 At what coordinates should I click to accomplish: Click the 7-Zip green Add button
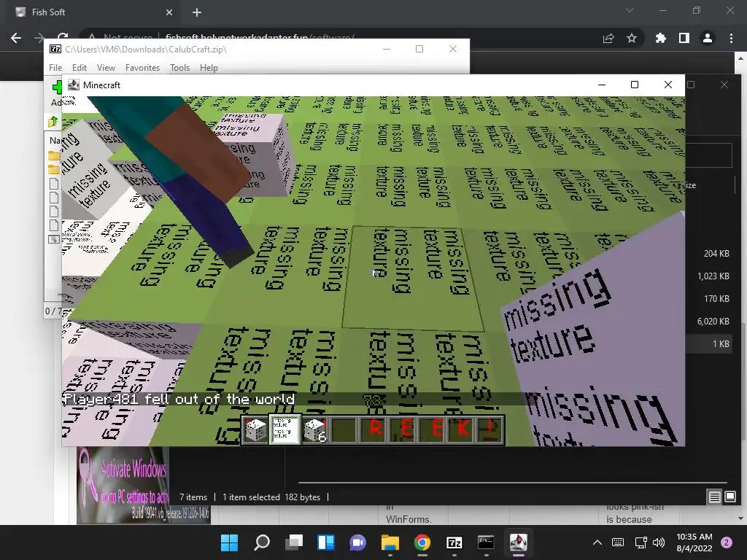[57, 87]
